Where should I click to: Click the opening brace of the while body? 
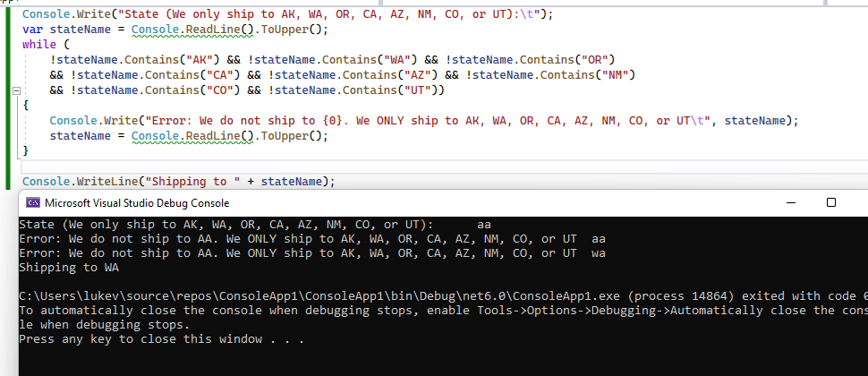pyautogui.click(x=26, y=106)
